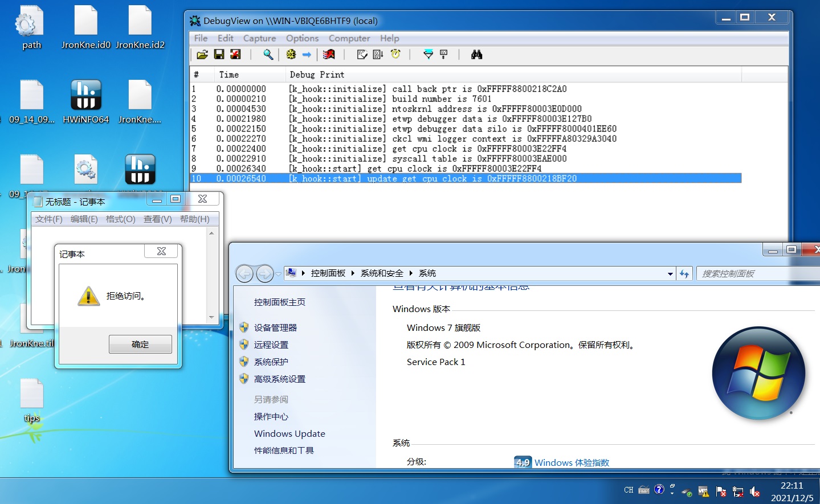Select log row 1 'call back ptr'
Screen dimensions: 820x504
466,89
